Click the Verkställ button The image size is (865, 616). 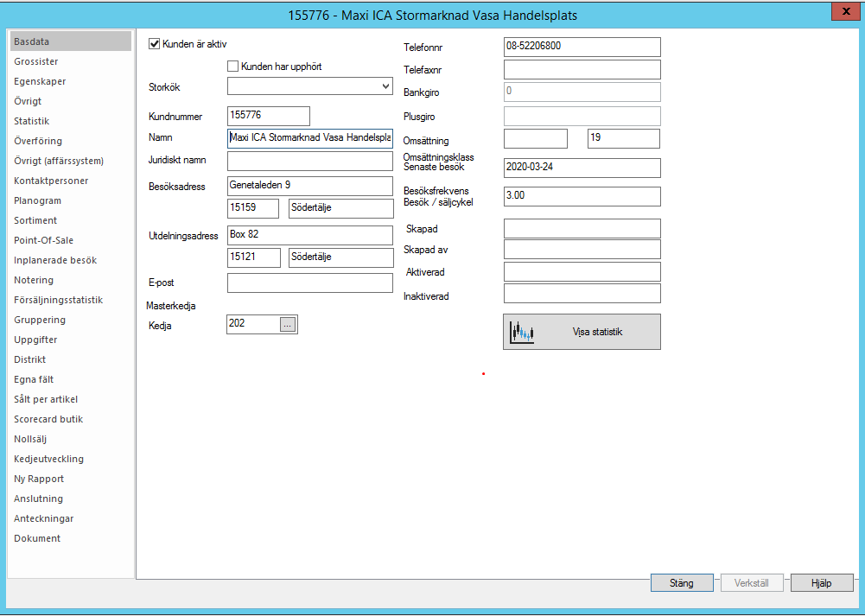[x=751, y=583]
